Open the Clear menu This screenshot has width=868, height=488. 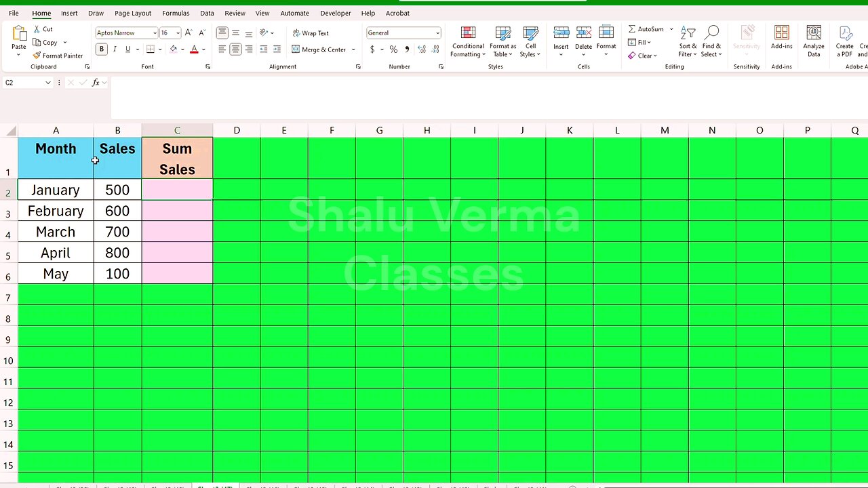tap(642, 56)
